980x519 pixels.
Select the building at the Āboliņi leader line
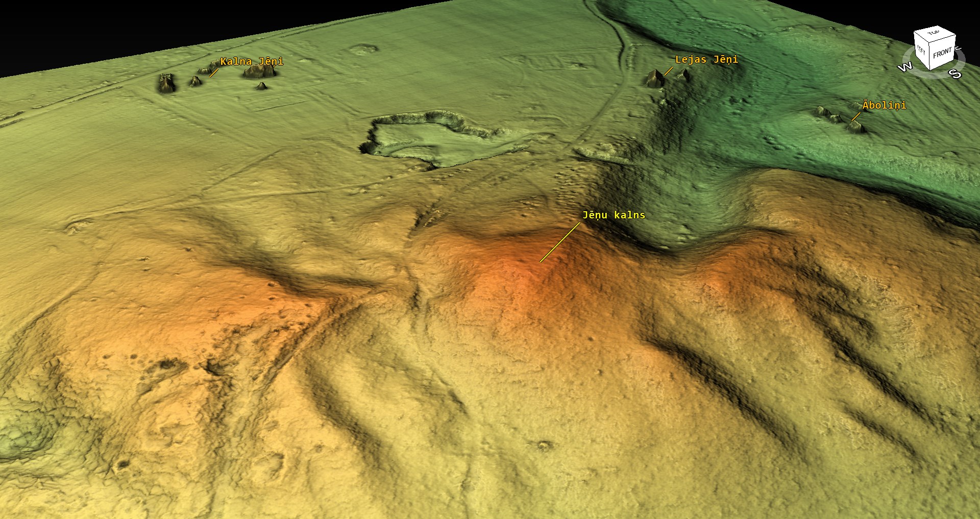coord(855,125)
